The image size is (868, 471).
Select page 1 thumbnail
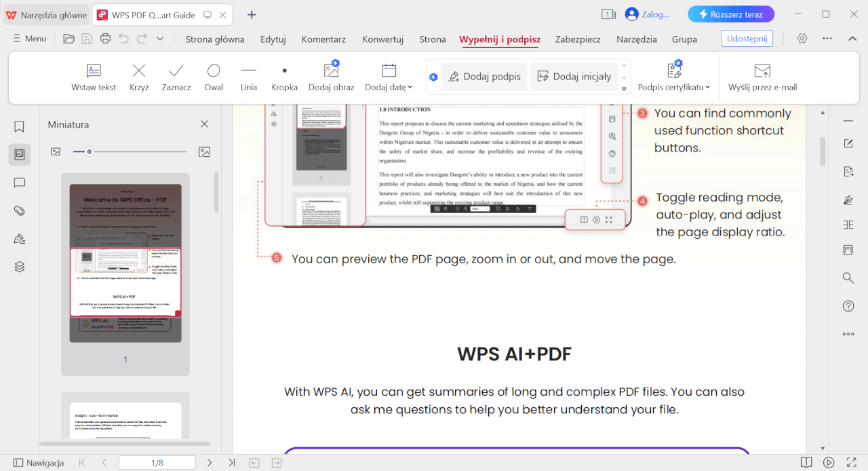point(125,263)
